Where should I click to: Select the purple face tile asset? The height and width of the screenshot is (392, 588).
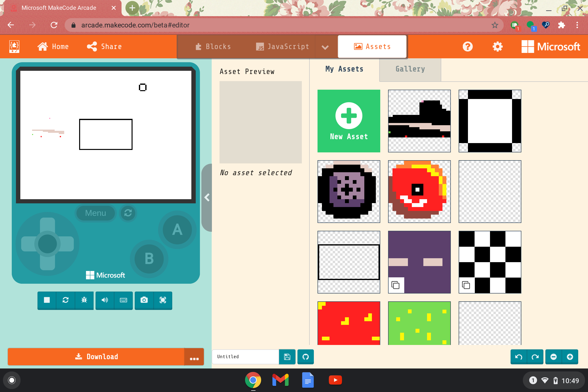(x=419, y=262)
